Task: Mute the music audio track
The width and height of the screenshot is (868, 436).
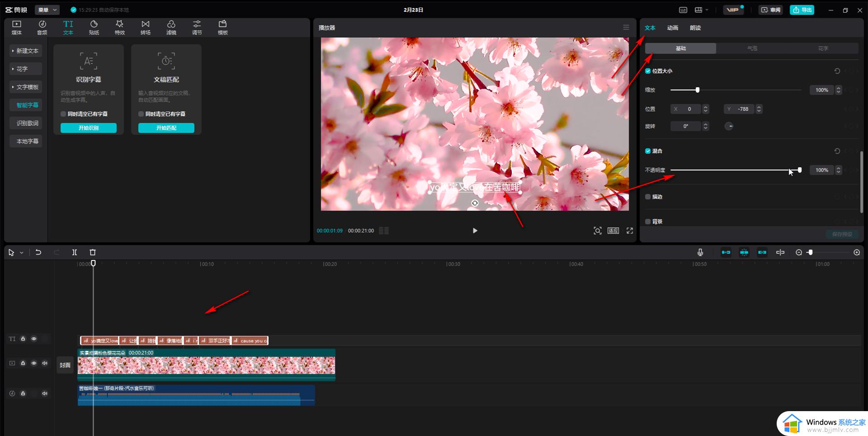Action: tap(45, 393)
